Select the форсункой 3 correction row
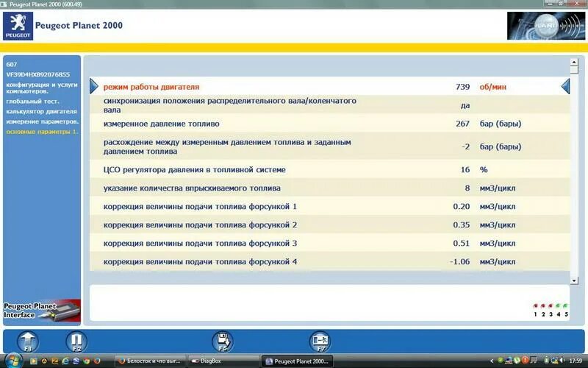The width and height of the screenshot is (588, 368). [x=329, y=244]
